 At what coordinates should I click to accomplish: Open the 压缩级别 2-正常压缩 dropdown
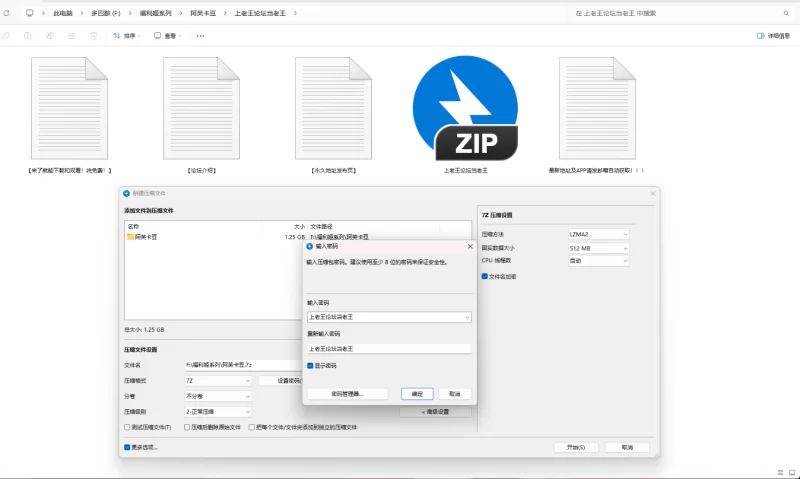point(218,412)
